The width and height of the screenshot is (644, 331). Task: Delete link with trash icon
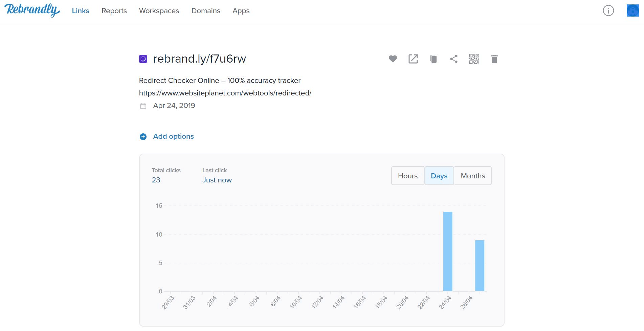(494, 59)
